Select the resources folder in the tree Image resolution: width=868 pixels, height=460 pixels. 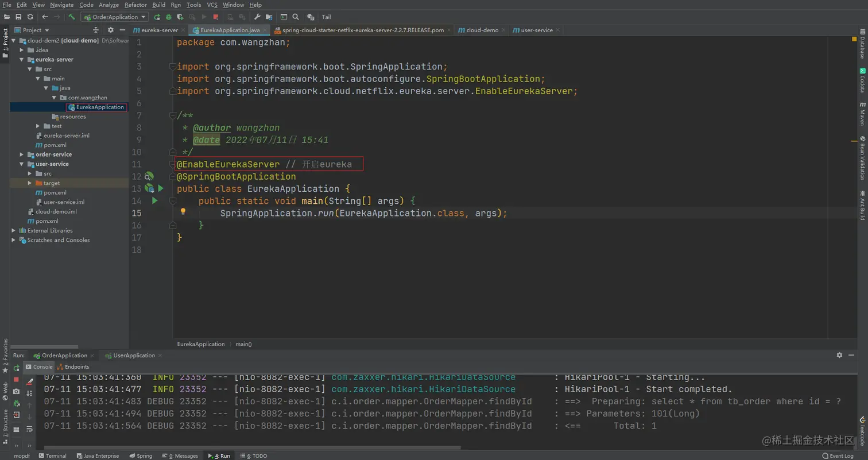[69, 117]
